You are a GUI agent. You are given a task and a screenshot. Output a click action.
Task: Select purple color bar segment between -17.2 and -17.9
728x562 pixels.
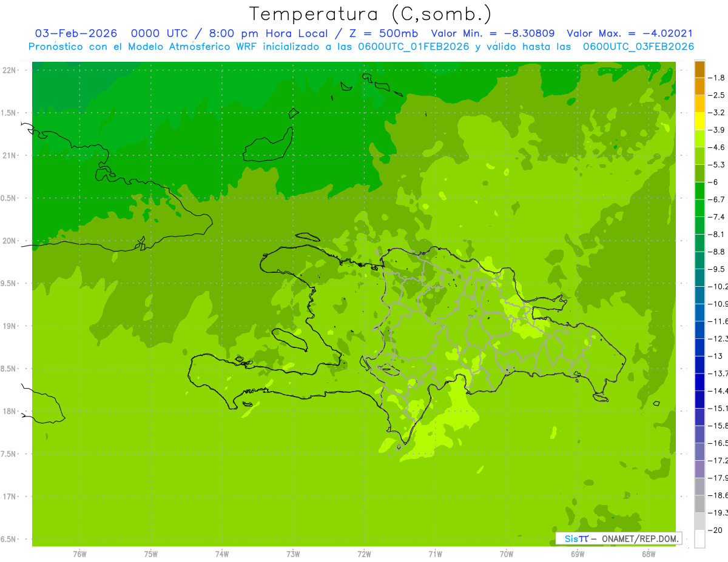(699, 469)
